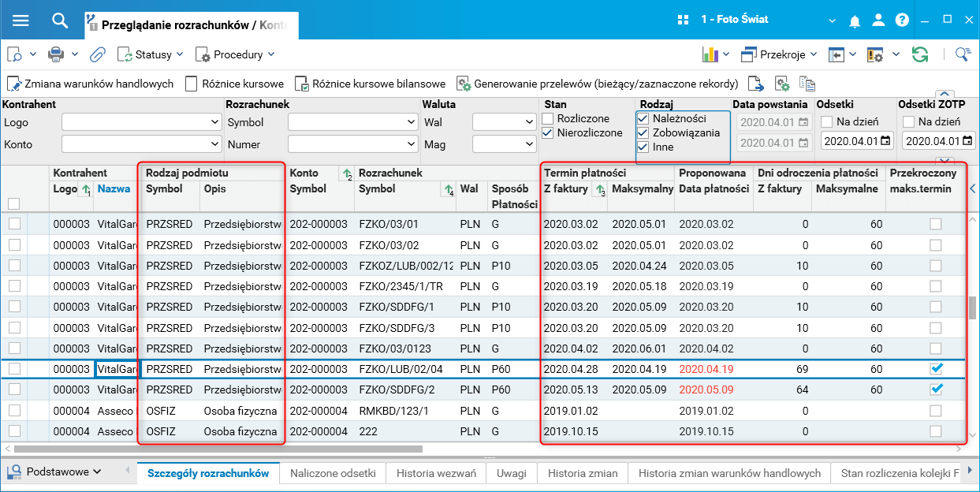This screenshot has width=980, height=492.
Task: Click the notifications bell icon
Action: [855, 20]
